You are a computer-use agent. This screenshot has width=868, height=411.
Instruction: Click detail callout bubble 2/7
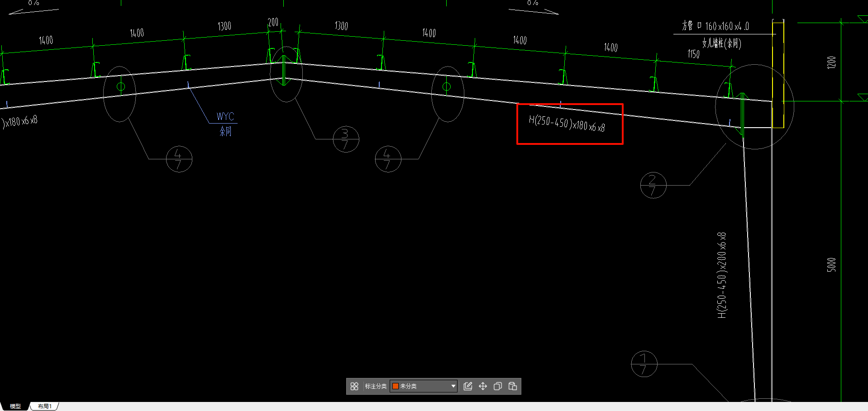point(653,185)
